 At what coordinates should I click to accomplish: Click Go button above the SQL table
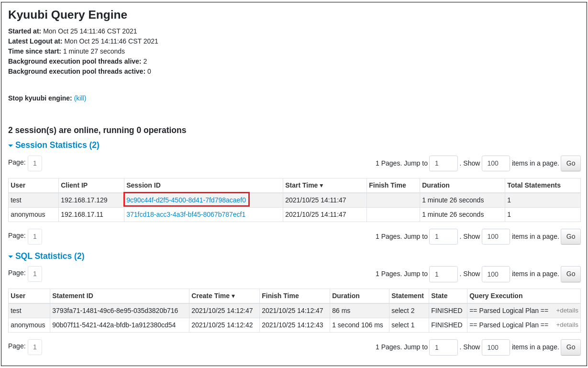click(x=571, y=274)
